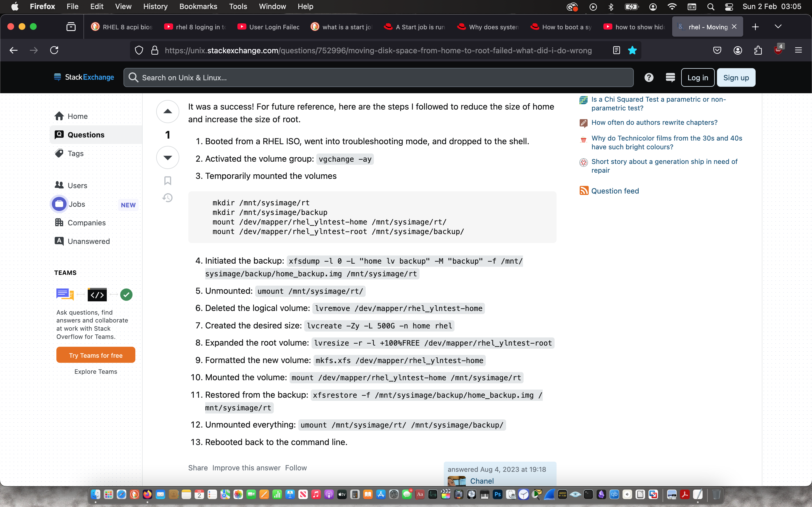
Task: Expand the list all tabs chevron
Action: (778, 27)
